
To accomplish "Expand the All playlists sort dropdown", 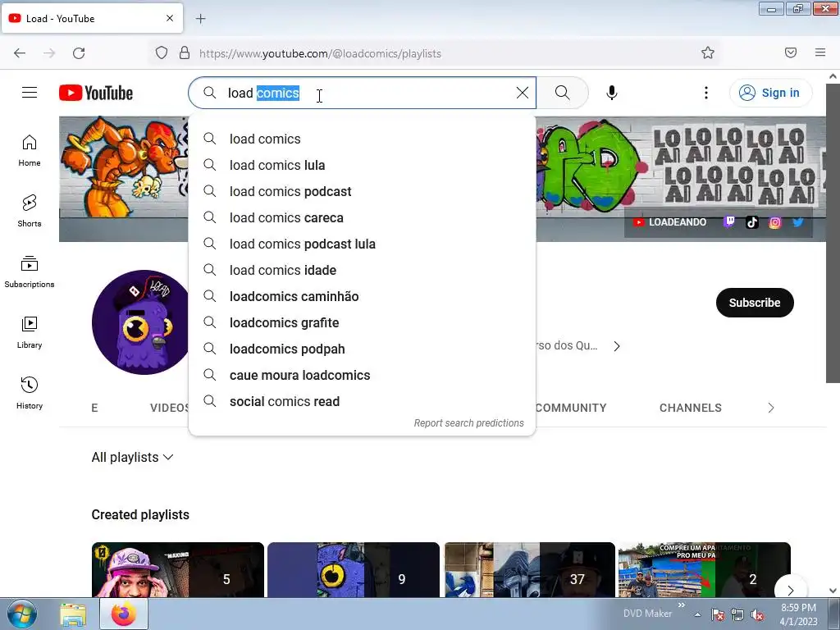I will click(x=132, y=457).
